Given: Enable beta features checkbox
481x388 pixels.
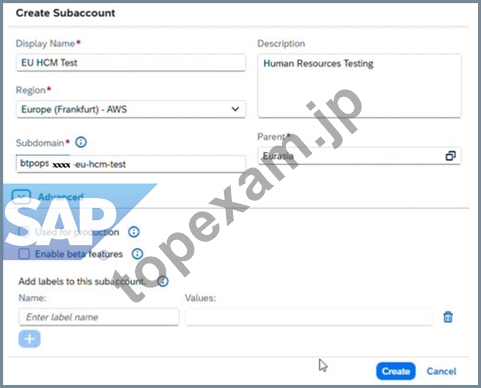Looking at the screenshot, I should coord(24,254).
